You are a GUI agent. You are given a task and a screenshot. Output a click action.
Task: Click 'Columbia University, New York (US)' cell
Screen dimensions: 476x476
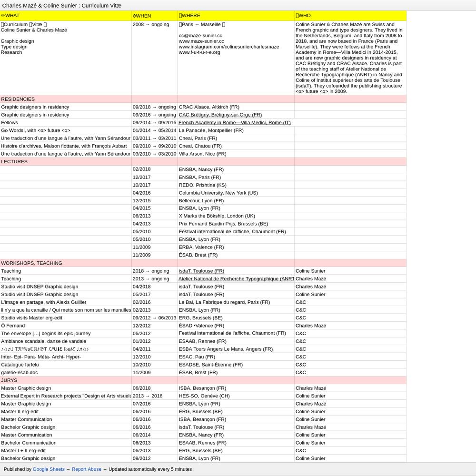click(236, 193)
